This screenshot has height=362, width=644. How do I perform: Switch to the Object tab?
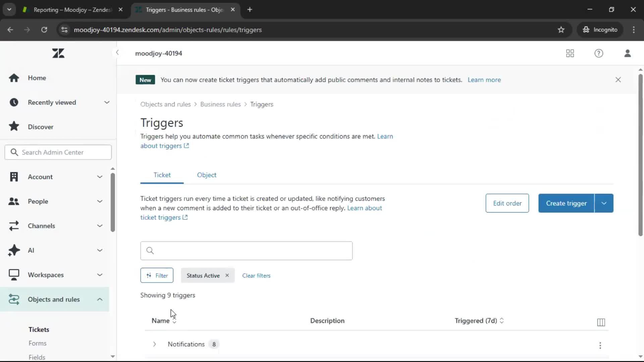click(x=207, y=175)
